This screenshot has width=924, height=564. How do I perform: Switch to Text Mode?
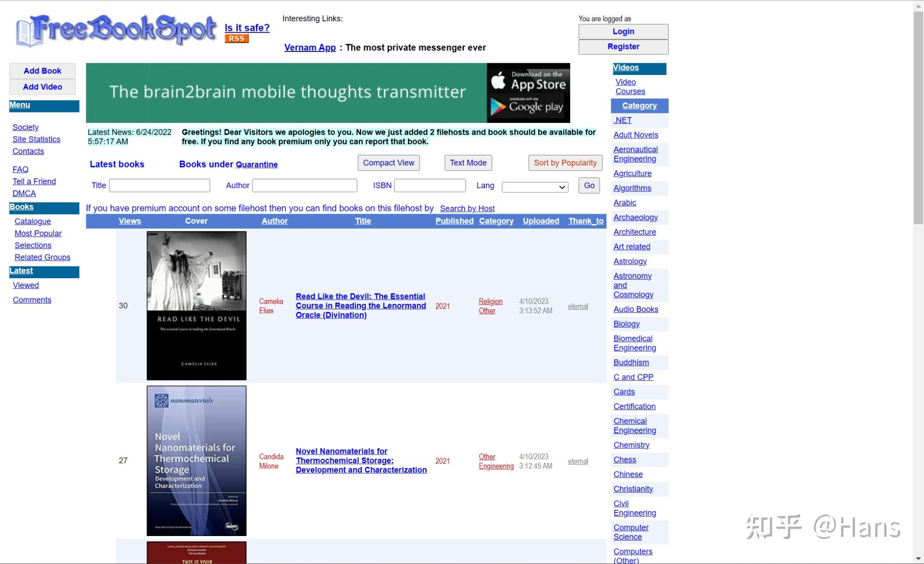[x=468, y=163]
